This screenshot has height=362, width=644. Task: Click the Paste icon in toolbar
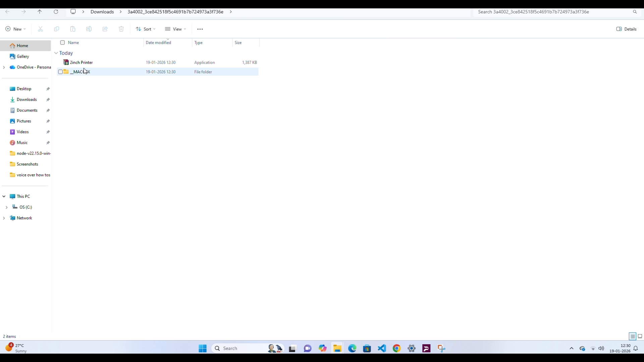(73, 29)
